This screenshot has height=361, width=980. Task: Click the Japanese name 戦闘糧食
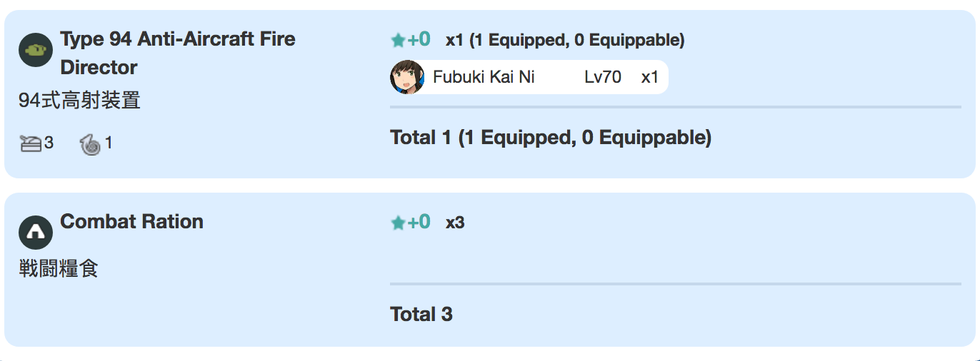(59, 269)
